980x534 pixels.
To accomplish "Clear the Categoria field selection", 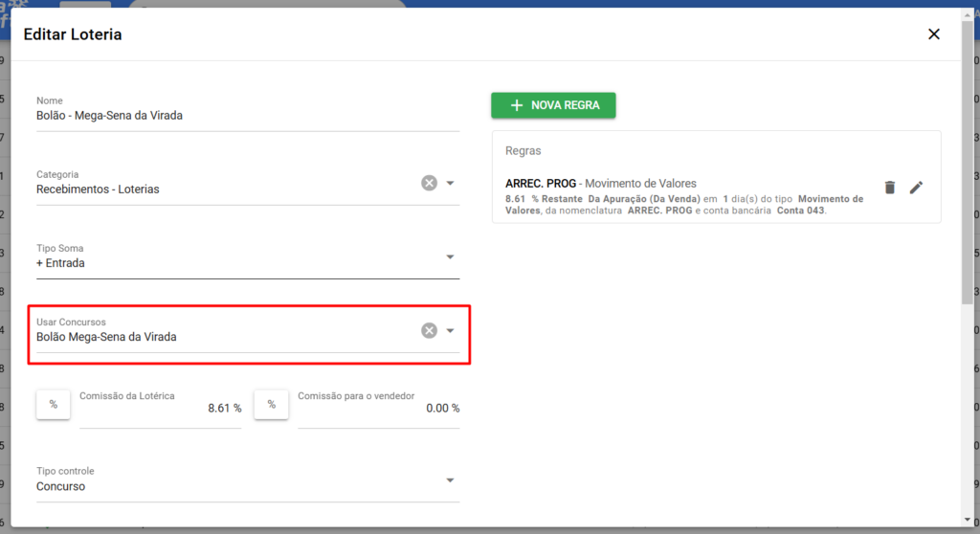I will (x=429, y=183).
